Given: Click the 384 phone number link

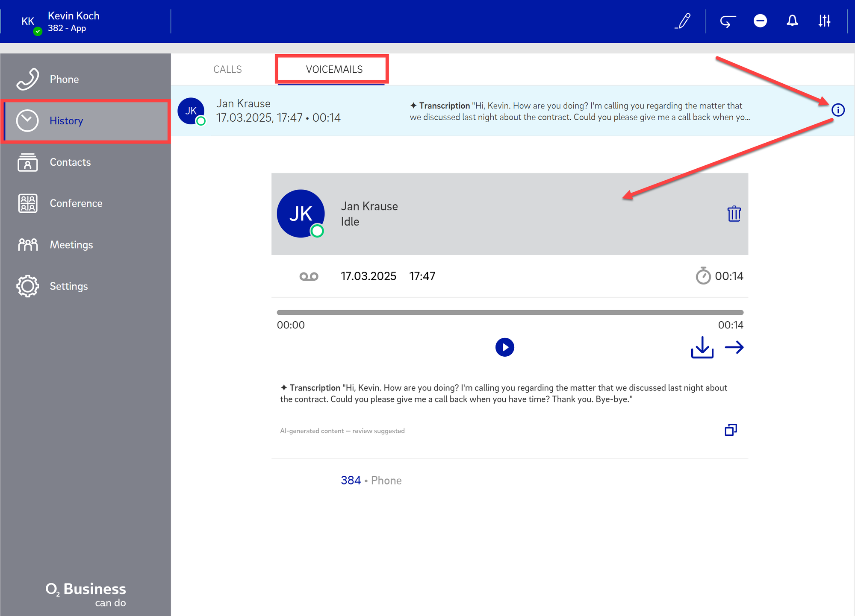Looking at the screenshot, I should coord(351,481).
